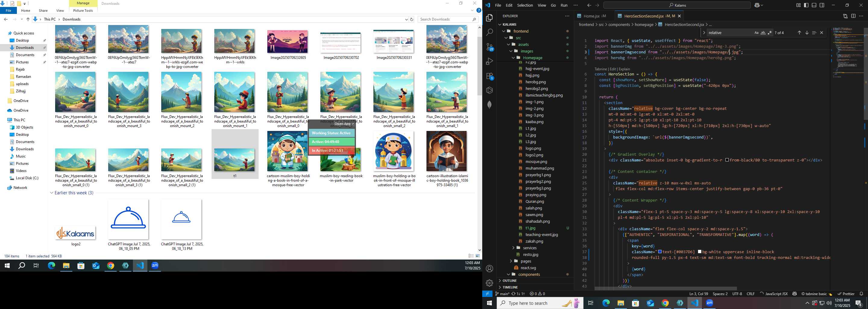The height and width of the screenshot is (309, 868).
Task: Open the Run menu in VS Code
Action: click(564, 5)
